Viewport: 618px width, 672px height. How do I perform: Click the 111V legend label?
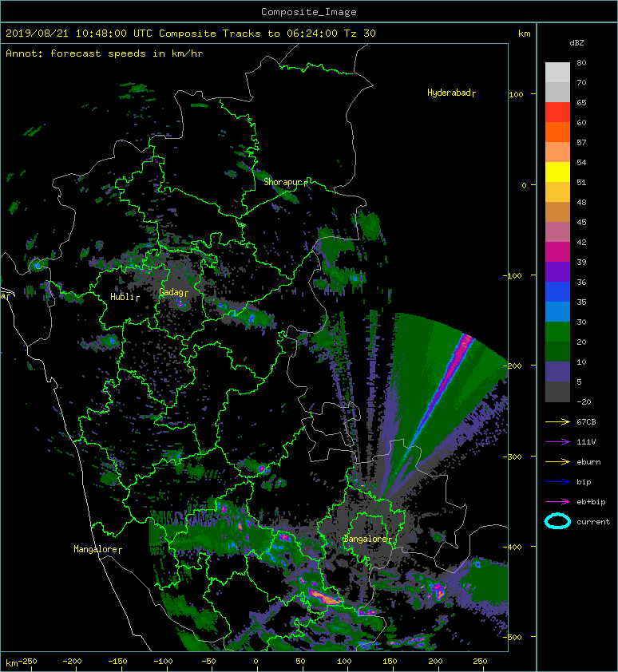[586, 442]
